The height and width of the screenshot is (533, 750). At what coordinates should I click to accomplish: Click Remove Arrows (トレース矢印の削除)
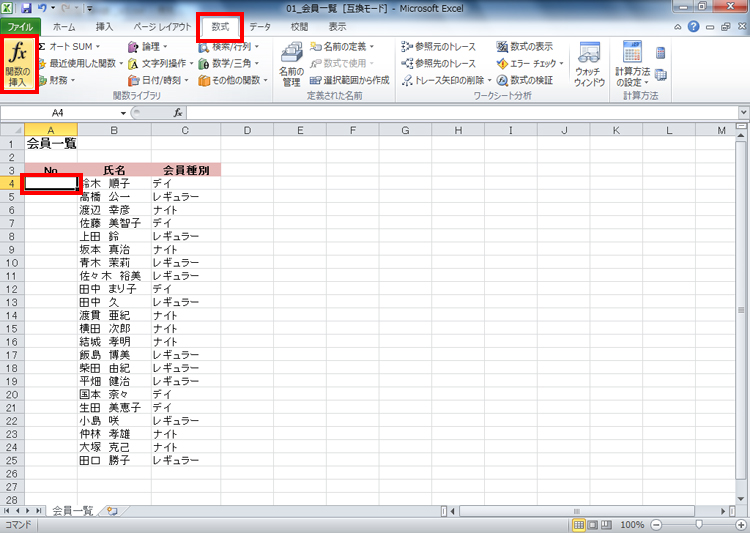click(447, 80)
